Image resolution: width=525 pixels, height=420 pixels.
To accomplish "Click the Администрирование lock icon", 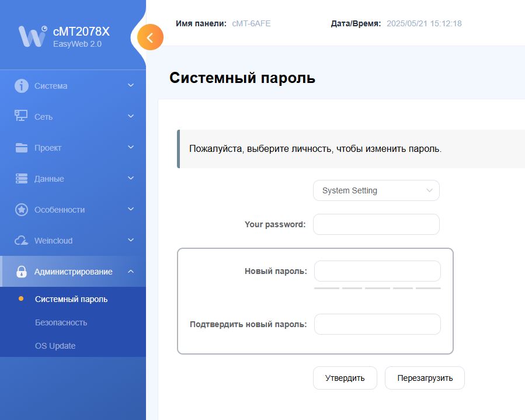I will (x=22, y=272).
